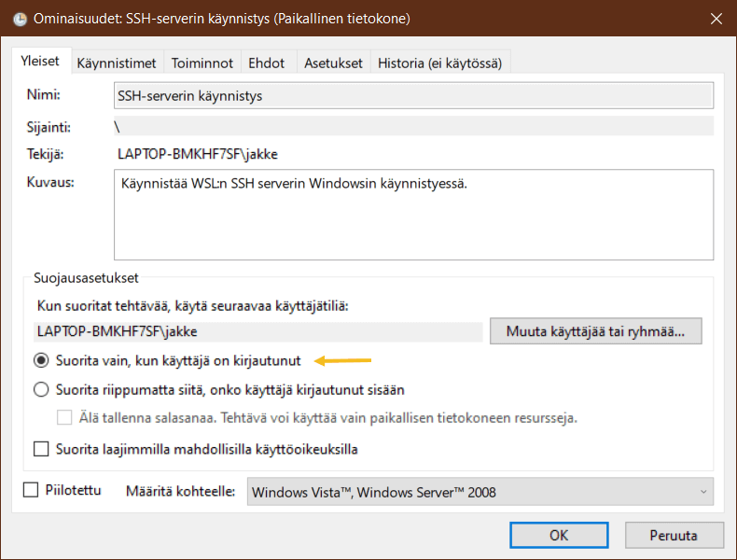Enable 'Suorita laajimmilla mahdollisilla käyttöoikeuksilla' checkbox

point(41,449)
